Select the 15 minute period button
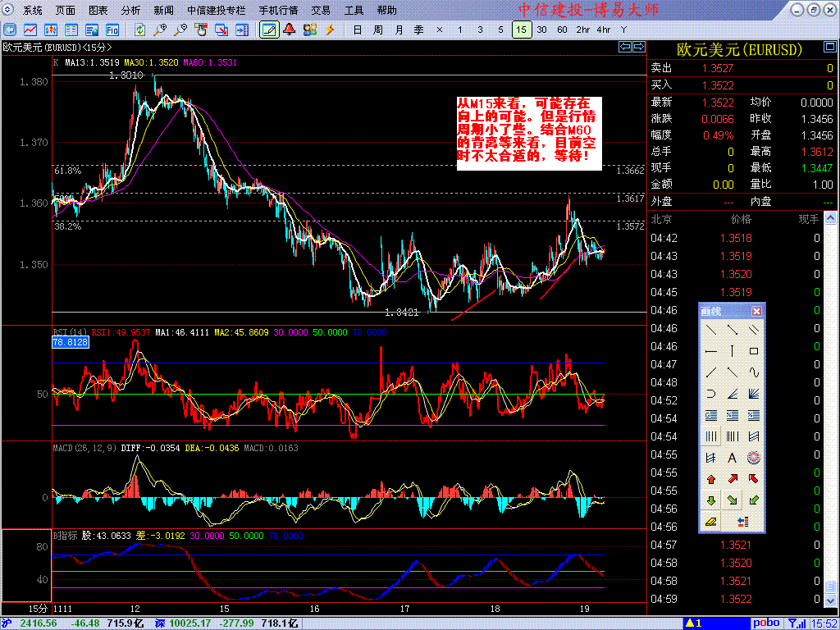Screen dimensions: 840x630 521,30
